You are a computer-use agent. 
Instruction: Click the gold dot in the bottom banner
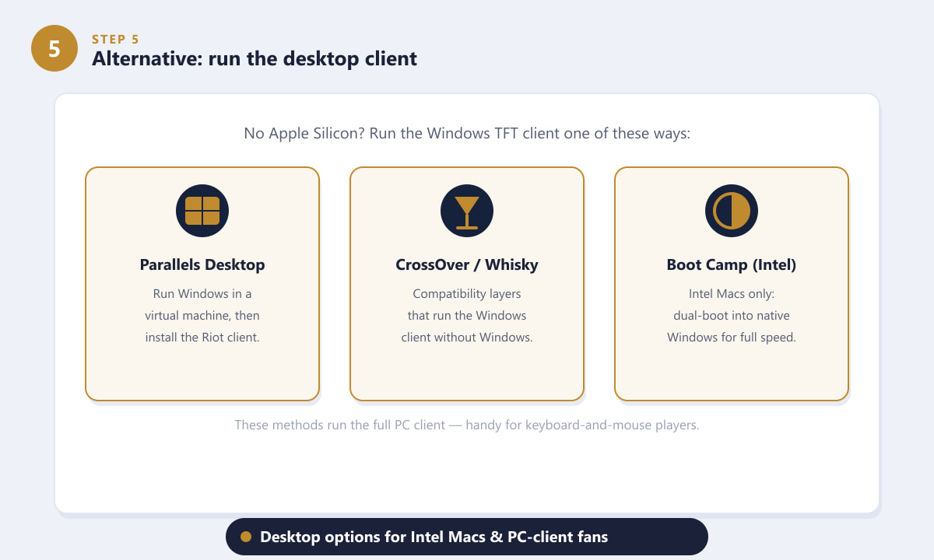click(246, 537)
